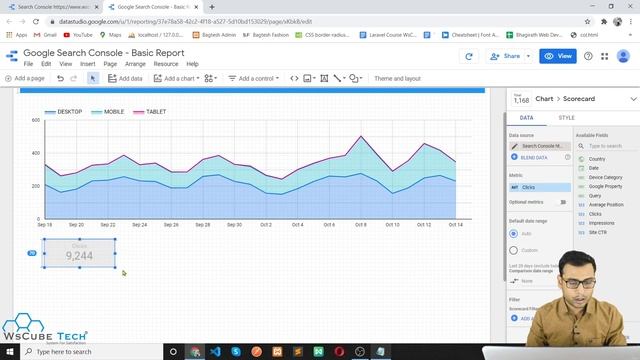Screen dimensions: 640x360
Task: Select the Date field
Action: point(593,168)
